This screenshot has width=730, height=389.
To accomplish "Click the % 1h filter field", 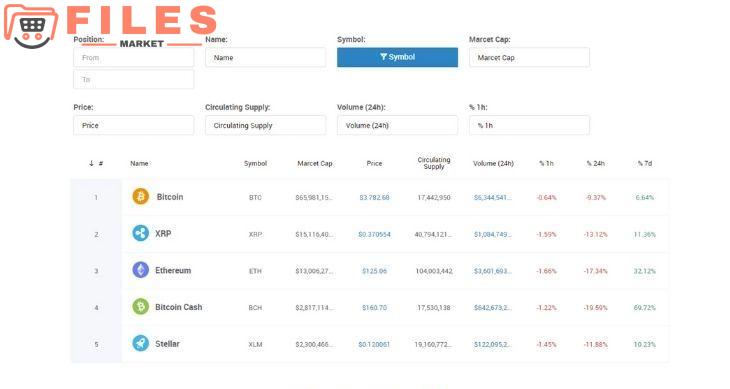I will 529,125.
